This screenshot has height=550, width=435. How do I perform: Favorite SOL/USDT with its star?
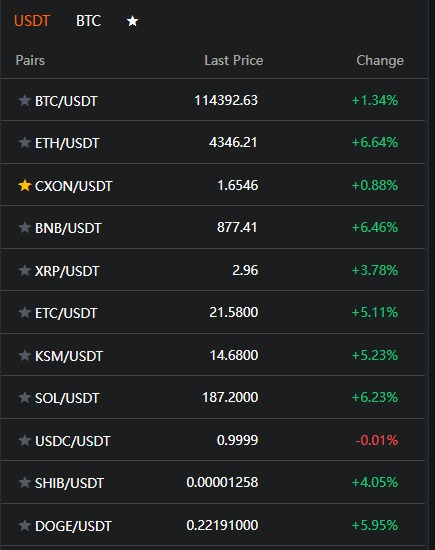[x=25, y=397]
